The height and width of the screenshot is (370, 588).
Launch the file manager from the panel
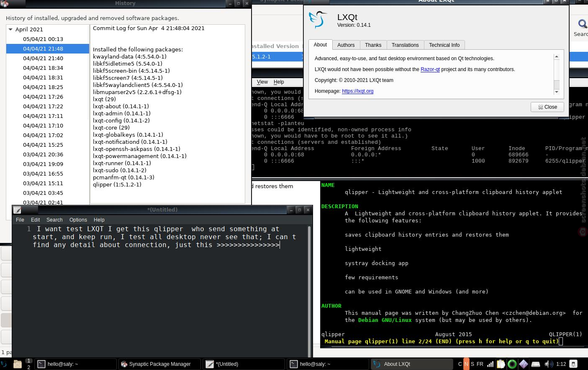[18, 364]
